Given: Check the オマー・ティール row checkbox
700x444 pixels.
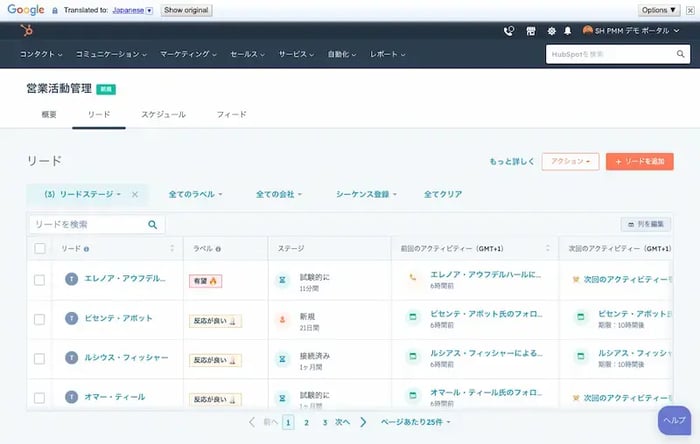Looking at the screenshot, I should click(x=39, y=398).
